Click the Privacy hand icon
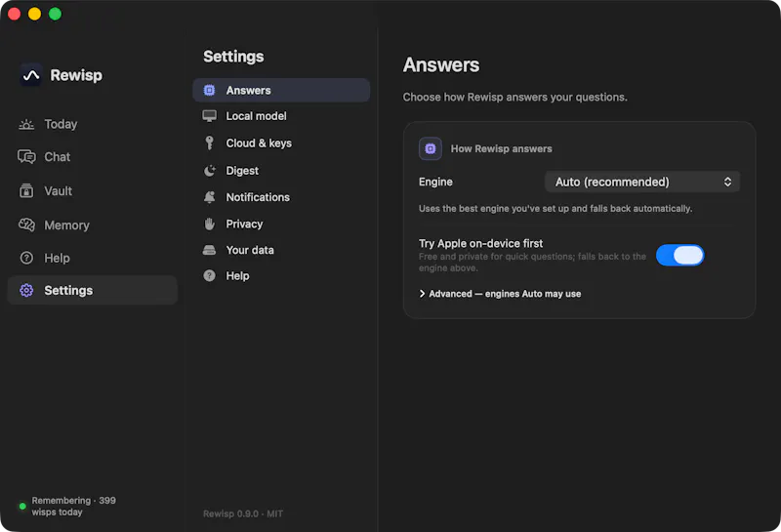Screen dimensions: 781x532 [x=210, y=225]
